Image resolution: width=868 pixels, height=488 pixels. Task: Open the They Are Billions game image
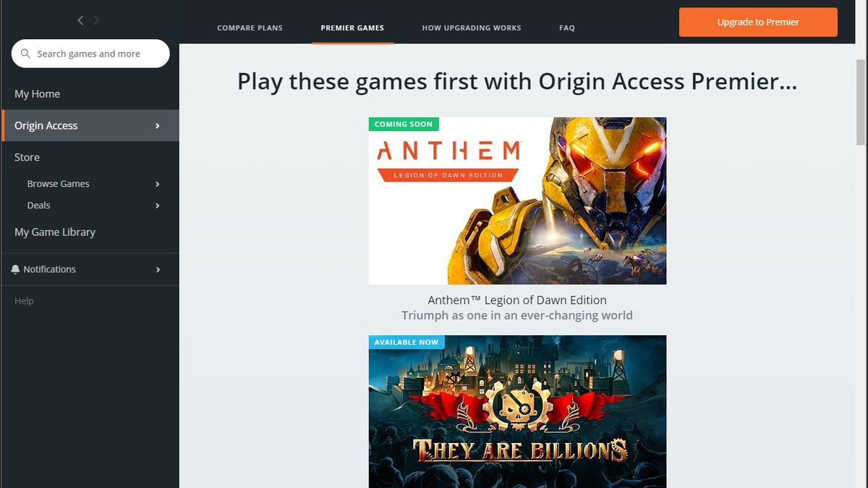517,411
